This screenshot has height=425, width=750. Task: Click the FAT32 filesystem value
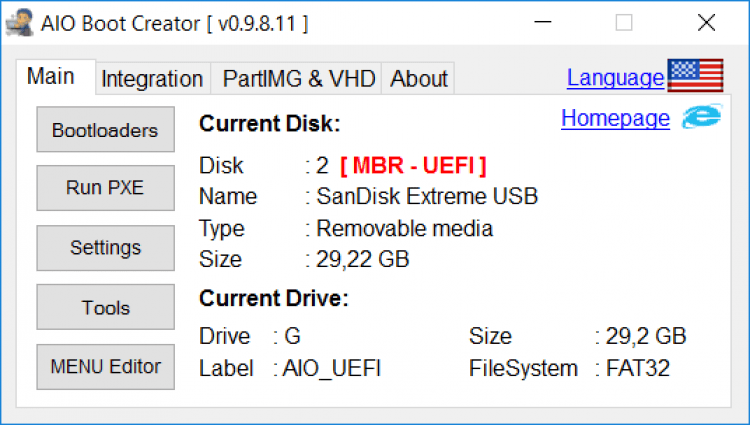tap(638, 368)
